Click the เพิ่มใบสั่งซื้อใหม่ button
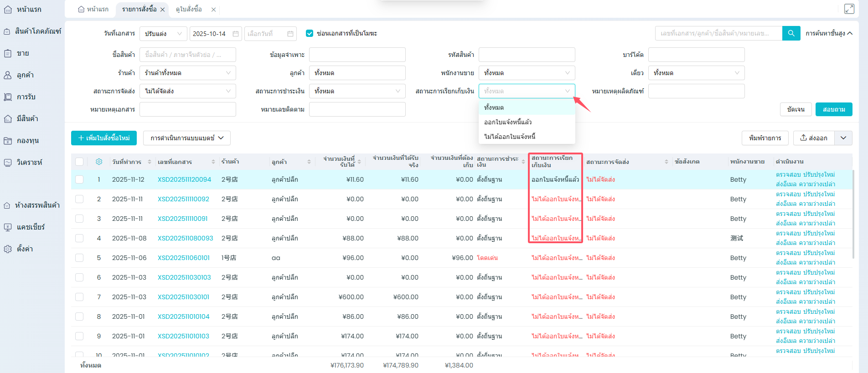 click(x=104, y=138)
